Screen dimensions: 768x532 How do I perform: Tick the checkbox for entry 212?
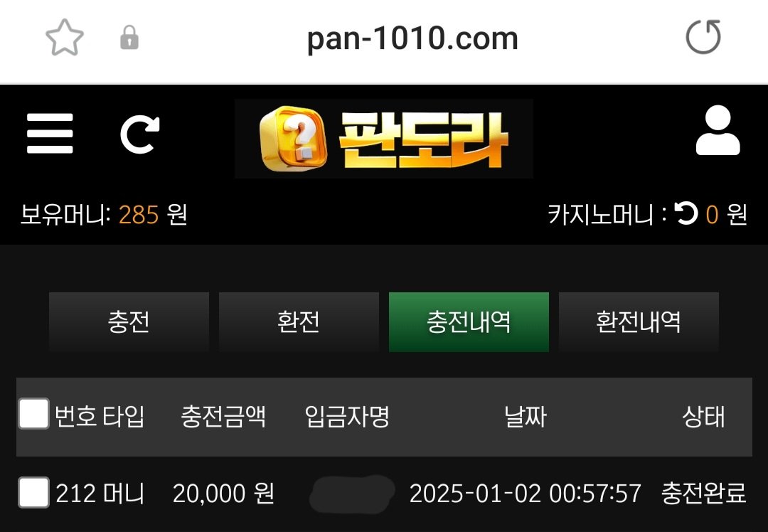coord(33,492)
